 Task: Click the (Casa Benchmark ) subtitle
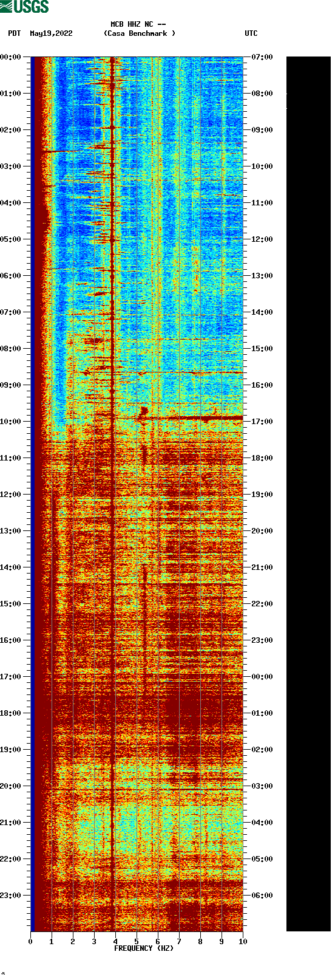point(140,33)
